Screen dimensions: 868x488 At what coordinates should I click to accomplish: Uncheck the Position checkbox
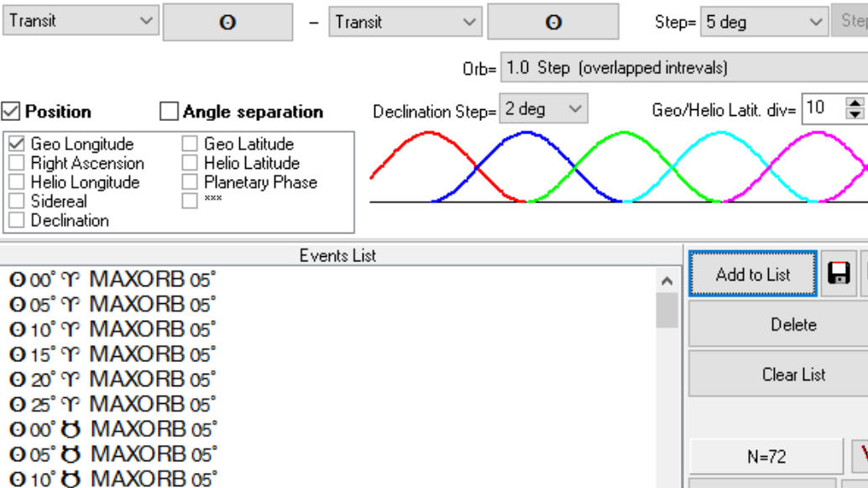tap(11, 112)
